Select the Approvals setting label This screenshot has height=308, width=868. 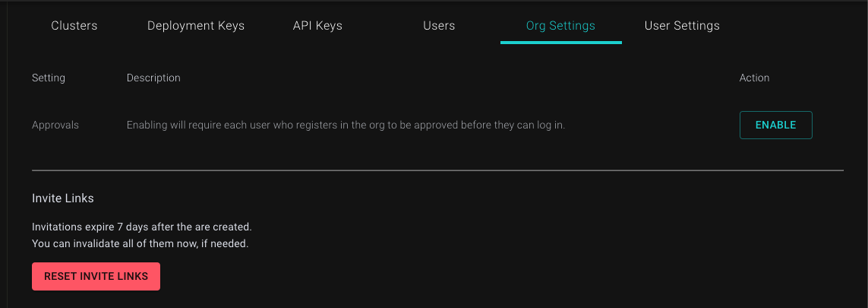point(55,125)
